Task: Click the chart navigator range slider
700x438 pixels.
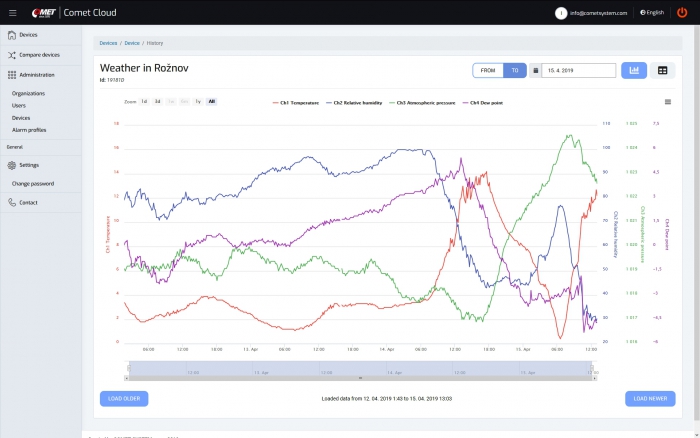Action: point(362,369)
